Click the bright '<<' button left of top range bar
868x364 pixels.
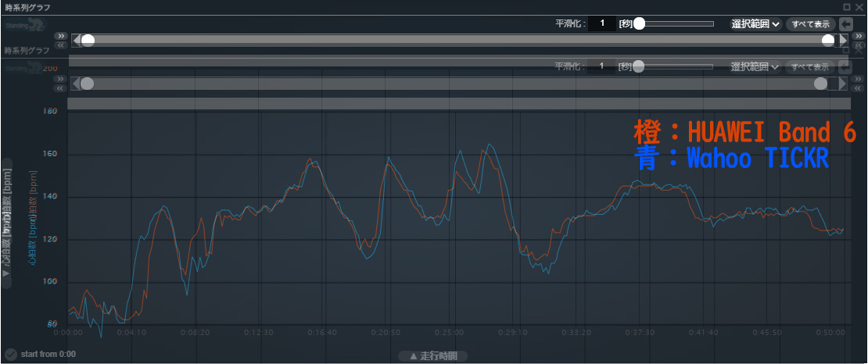[62, 45]
